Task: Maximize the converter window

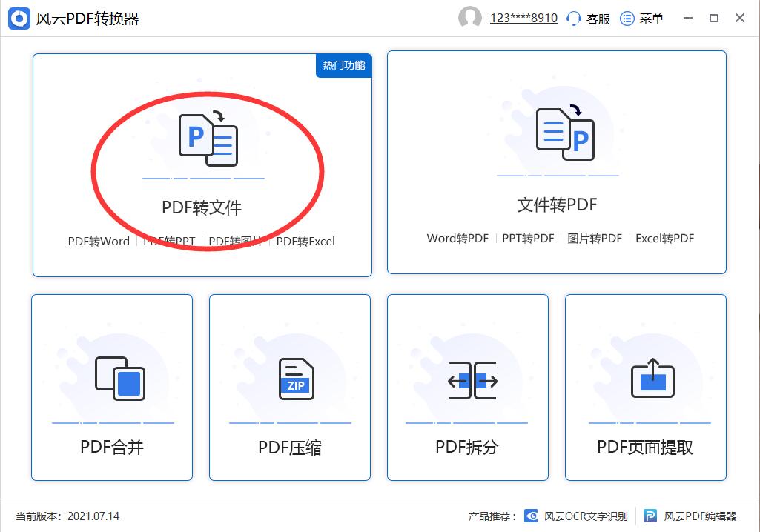Action: pos(714,18)
